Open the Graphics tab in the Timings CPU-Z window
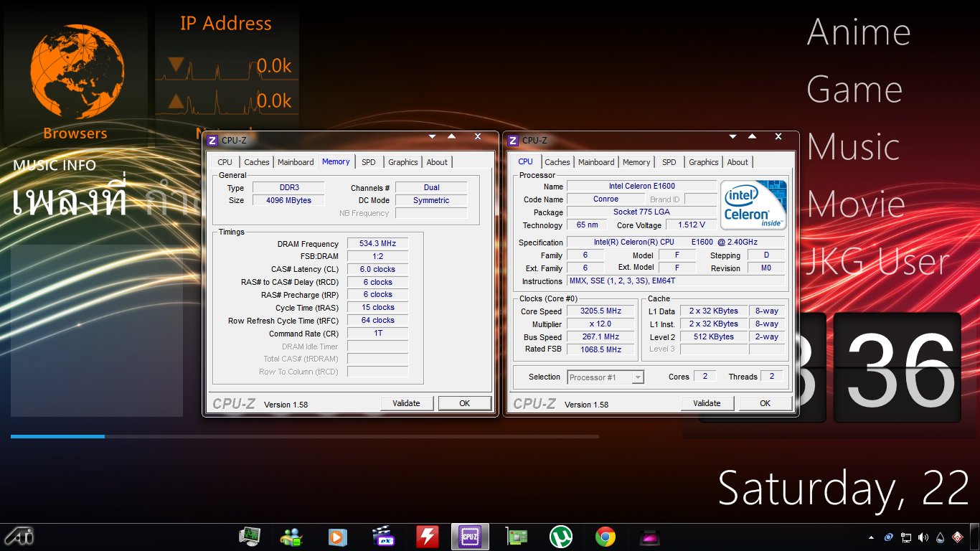This screenshot has width=980, height=551. (403, 162)
